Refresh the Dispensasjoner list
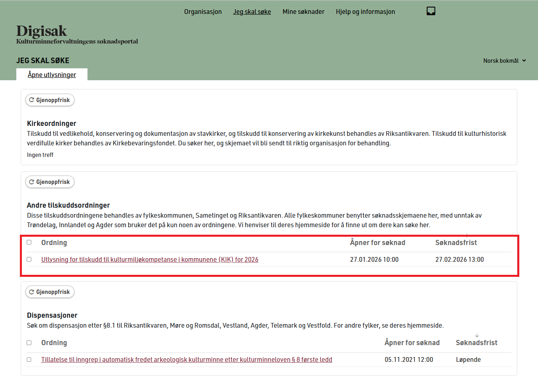The height and width of the screenshot is (392, 538). pyautogui.click(x=50, y=292)
